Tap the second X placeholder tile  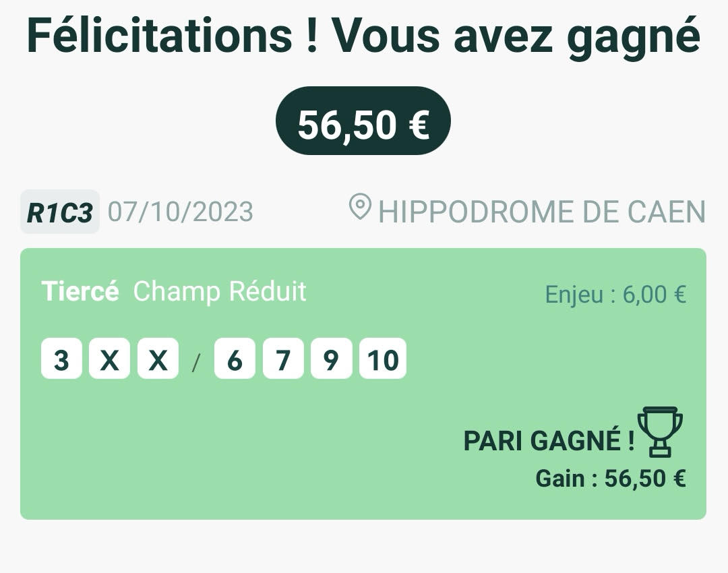tap(158, 359)
